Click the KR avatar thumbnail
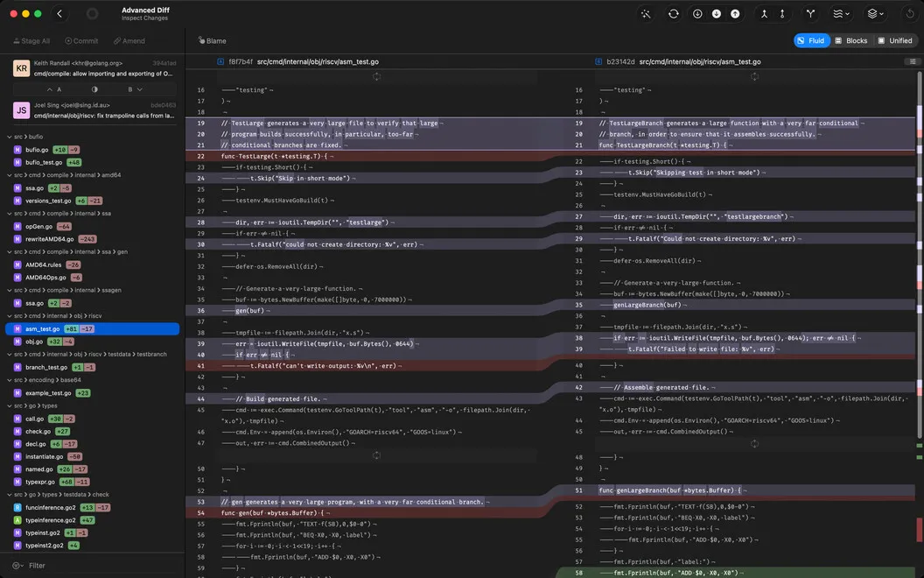924x578 pixels. click(x=21, y=68)
